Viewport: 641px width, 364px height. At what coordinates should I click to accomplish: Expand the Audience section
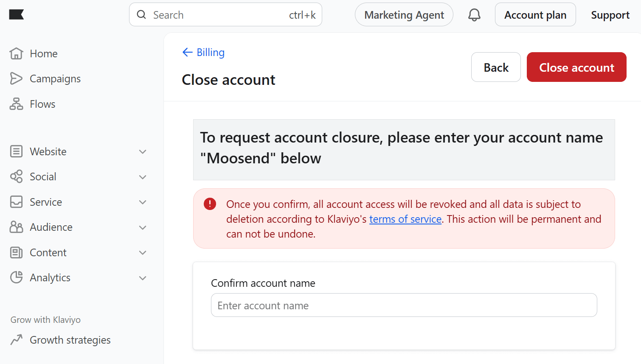point(142,227)
